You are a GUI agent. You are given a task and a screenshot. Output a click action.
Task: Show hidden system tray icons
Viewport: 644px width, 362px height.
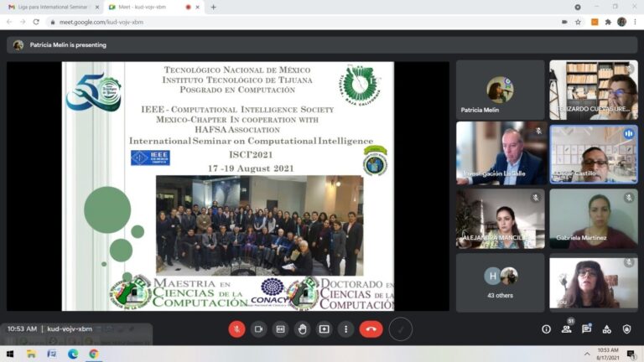click(x=587, y=354)
